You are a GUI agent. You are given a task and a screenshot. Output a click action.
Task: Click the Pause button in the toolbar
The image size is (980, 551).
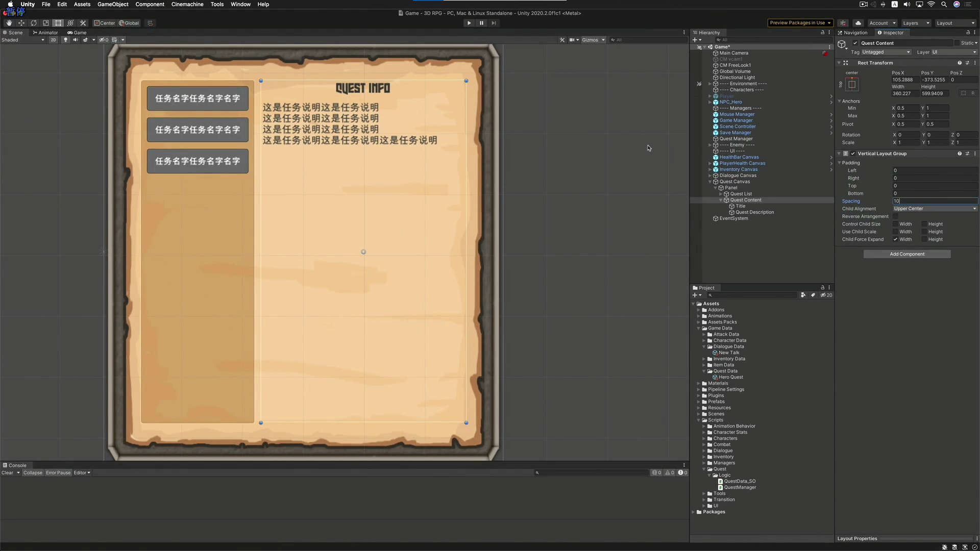coord(481,23)
